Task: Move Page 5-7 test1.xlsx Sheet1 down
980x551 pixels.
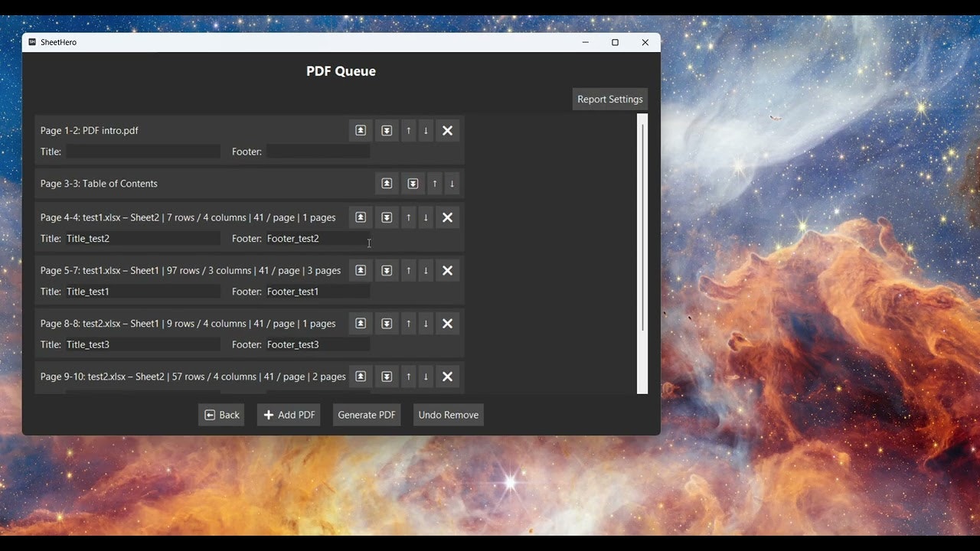Action: coord(426,271)
